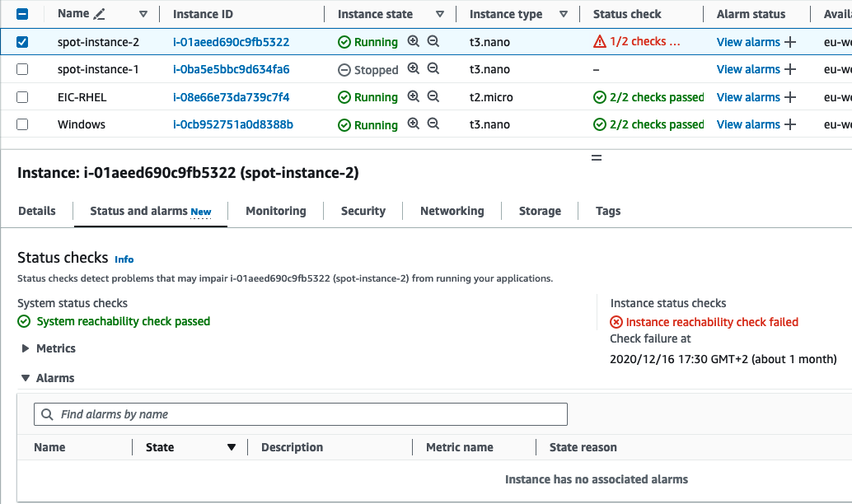Click panel resize handle icon
The height and width of the screenshot is (504, 852).
[597, 158]
